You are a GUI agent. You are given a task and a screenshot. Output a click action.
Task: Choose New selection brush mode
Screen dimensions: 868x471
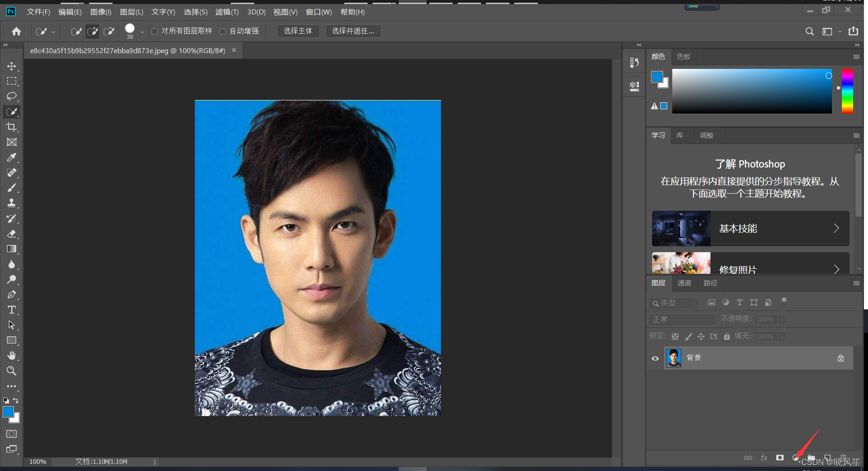point(76,31)
